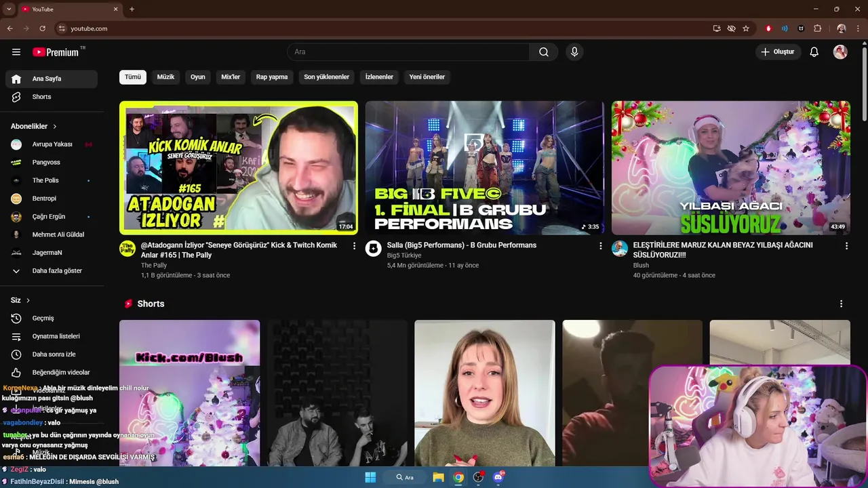The height and width of the screenshot is (488, 868).
Task: Open Chrome three-dot menu
Action: tap(859, 28)
